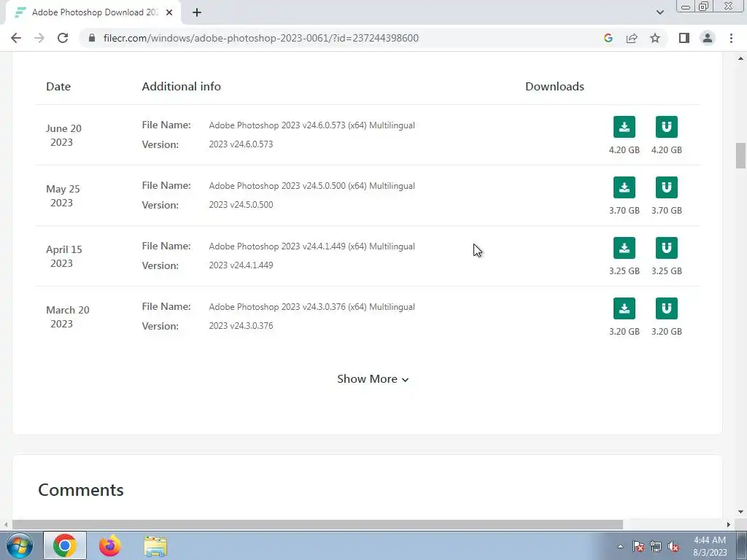Open the Chrome three-dot menu
This screenshot has height=560, width=747.
point(731,38)
